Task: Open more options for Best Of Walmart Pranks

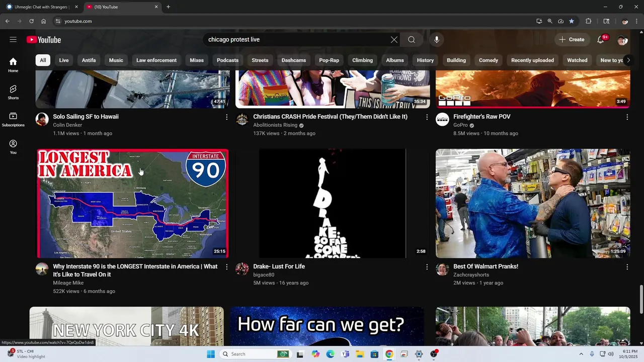Action: [627, 267]
